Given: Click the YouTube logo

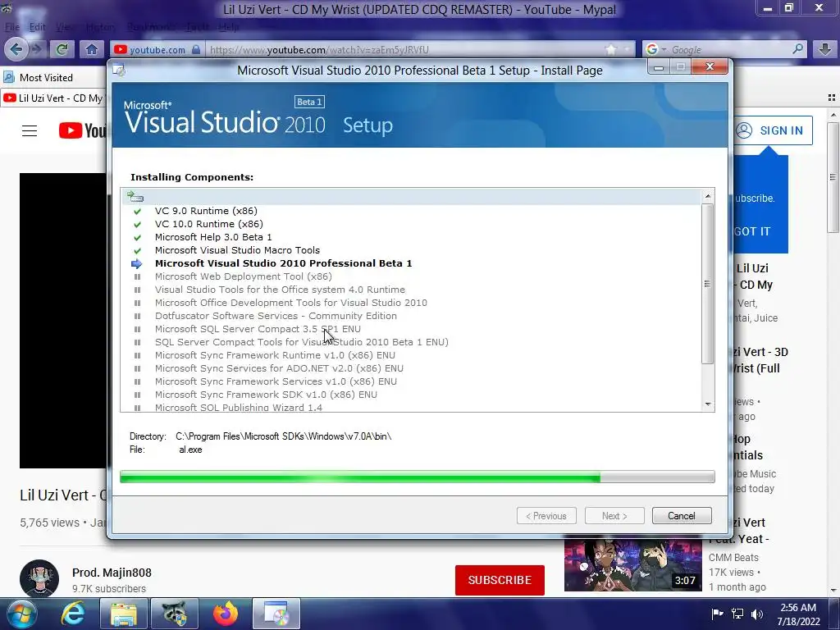Looking at the screenshot, I should (83, 130).
